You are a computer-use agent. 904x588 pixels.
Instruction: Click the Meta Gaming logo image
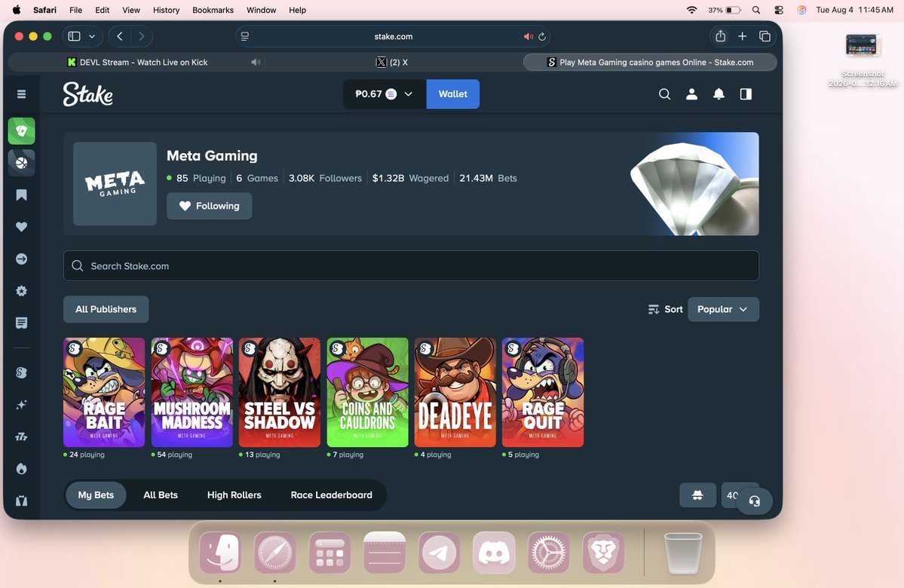click(x=115, y=184)
